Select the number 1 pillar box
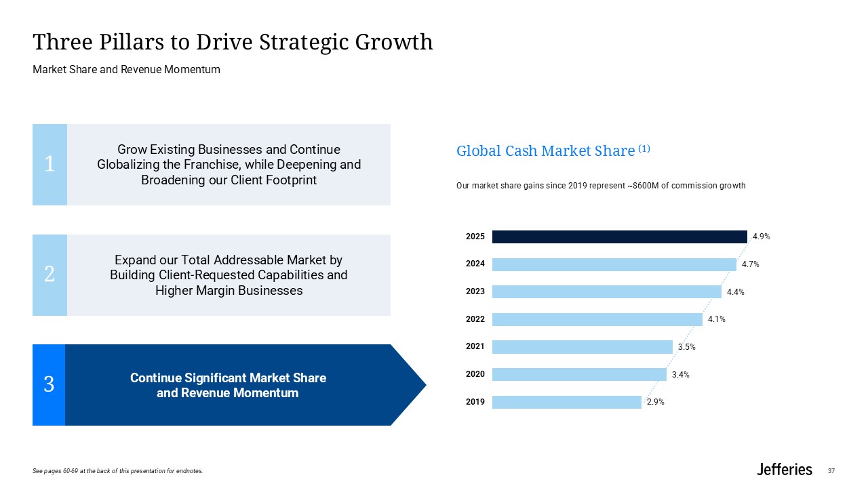The height and width of the screenshot is (488, 868). click(x=50, y=164)
